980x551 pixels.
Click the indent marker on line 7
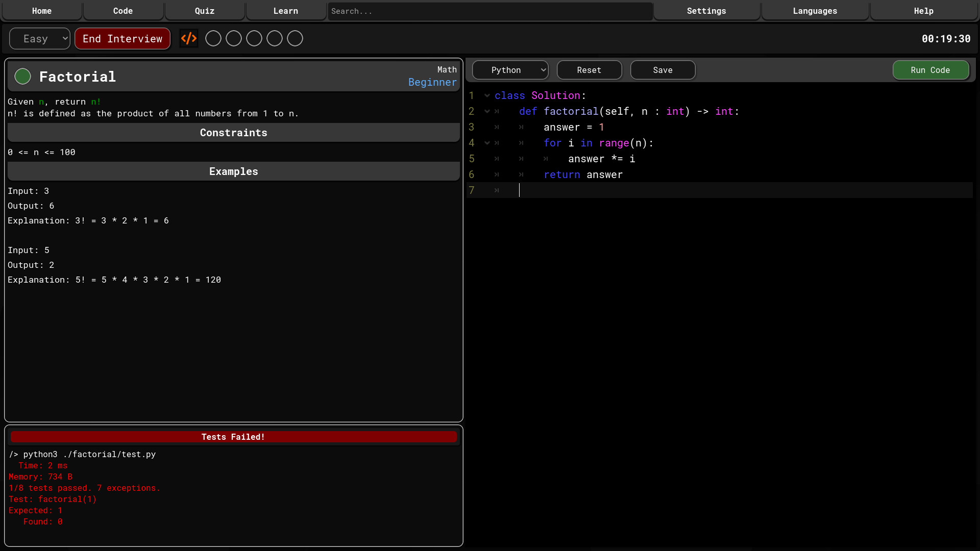pyautogui.click(x=497, y=190)
